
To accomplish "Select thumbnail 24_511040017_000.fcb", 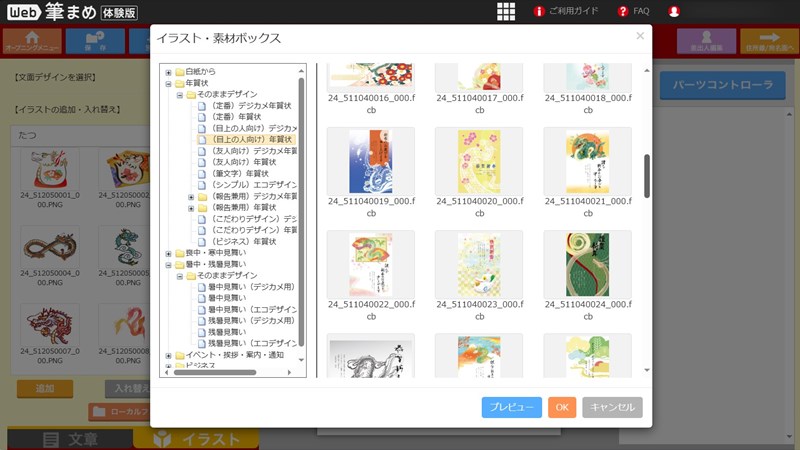I will [479, 77].
